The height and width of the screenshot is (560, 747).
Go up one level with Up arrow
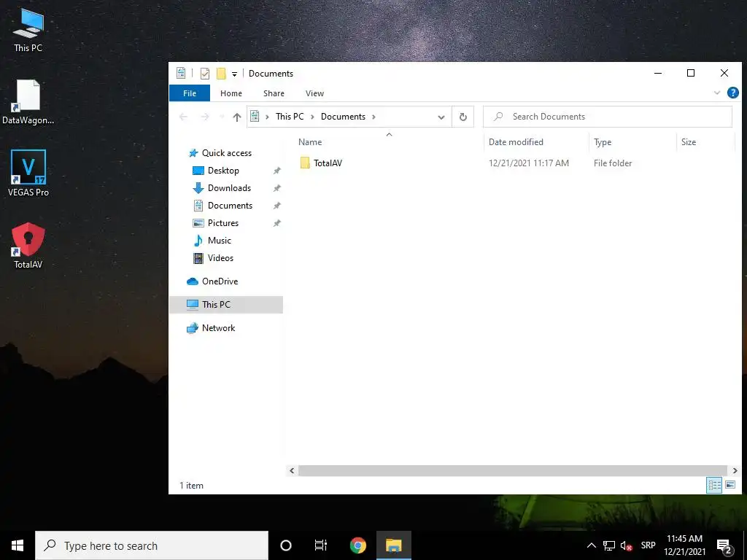click(x=237, y=117)
